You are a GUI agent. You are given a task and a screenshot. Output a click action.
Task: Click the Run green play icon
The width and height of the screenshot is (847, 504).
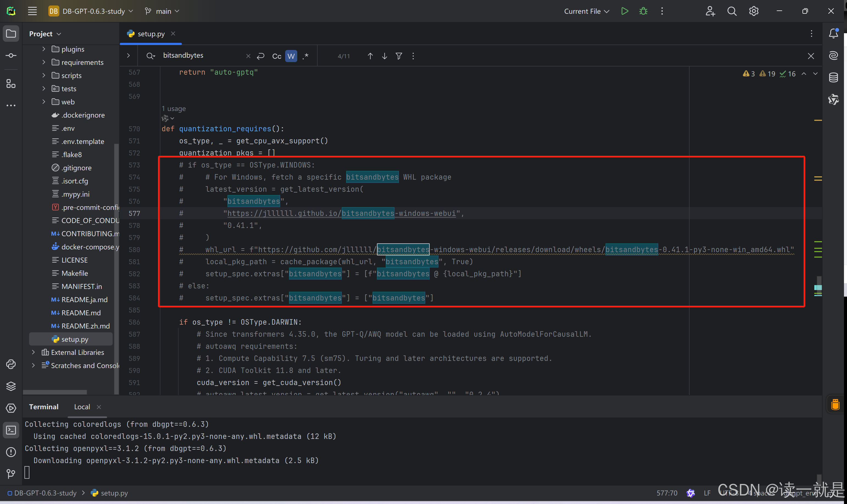click(x=624, y=11)
